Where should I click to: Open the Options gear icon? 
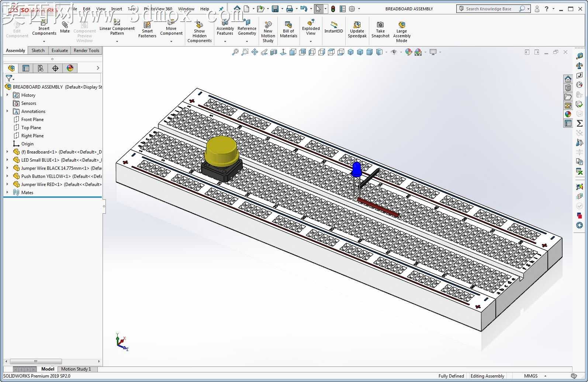click(x=352, y=8)
